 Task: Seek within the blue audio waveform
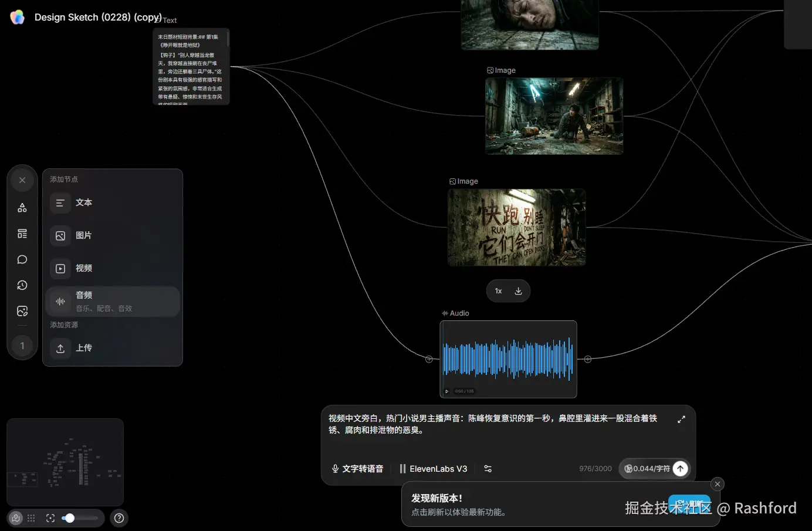tap(508, 359)
